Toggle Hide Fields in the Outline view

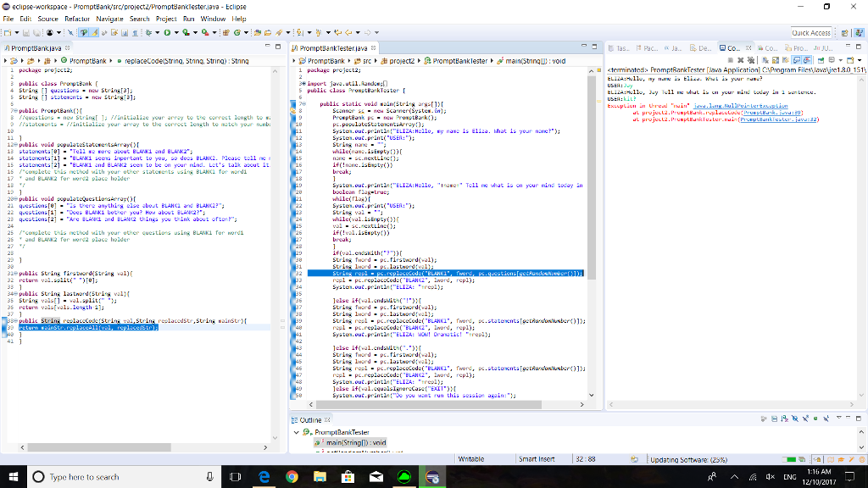click(x=795, y=419)
